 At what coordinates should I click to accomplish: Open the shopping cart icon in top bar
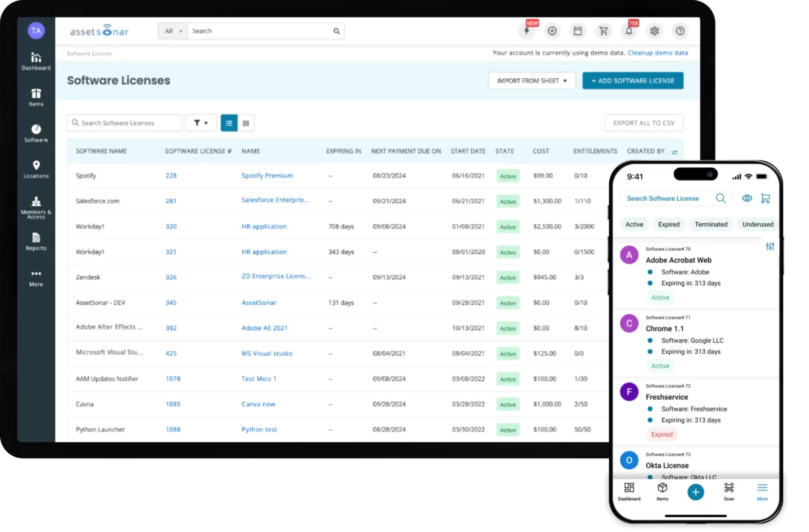603,31
